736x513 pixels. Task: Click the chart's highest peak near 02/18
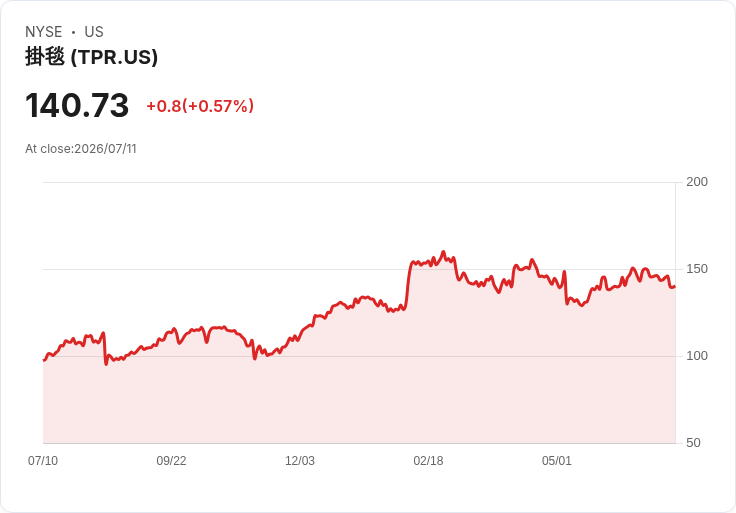[444, 252]
